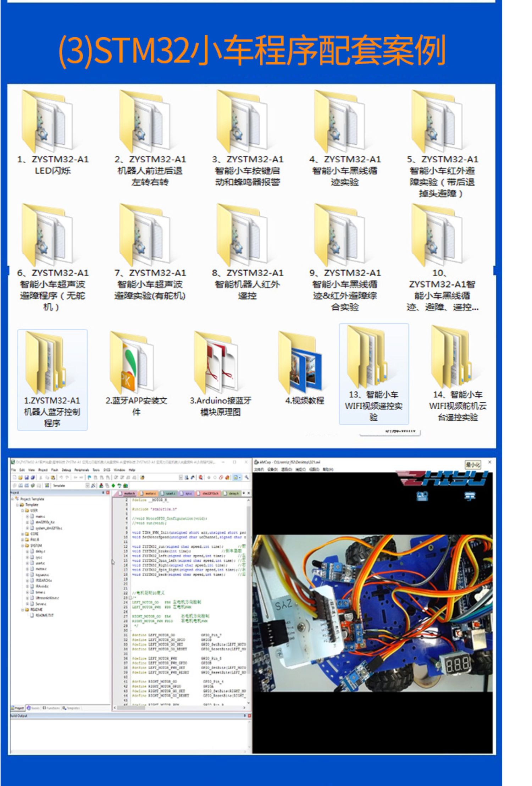The image size is (532, 786).
Task: Click the code editor horizontal scrollbar
Action: [179, 707]
